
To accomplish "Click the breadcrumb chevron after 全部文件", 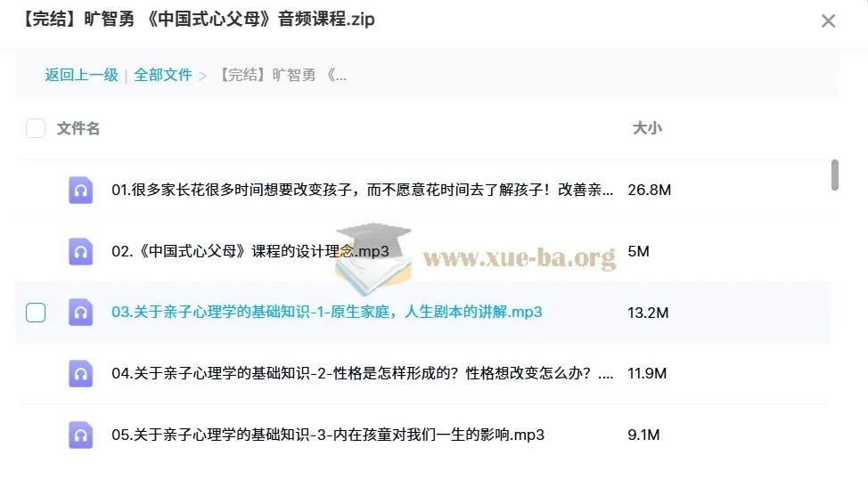I will 202,76.
